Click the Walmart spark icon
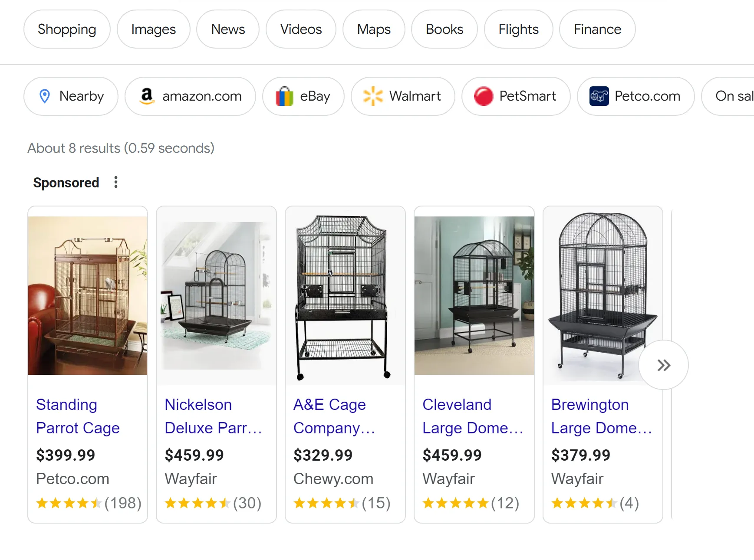 374,96
